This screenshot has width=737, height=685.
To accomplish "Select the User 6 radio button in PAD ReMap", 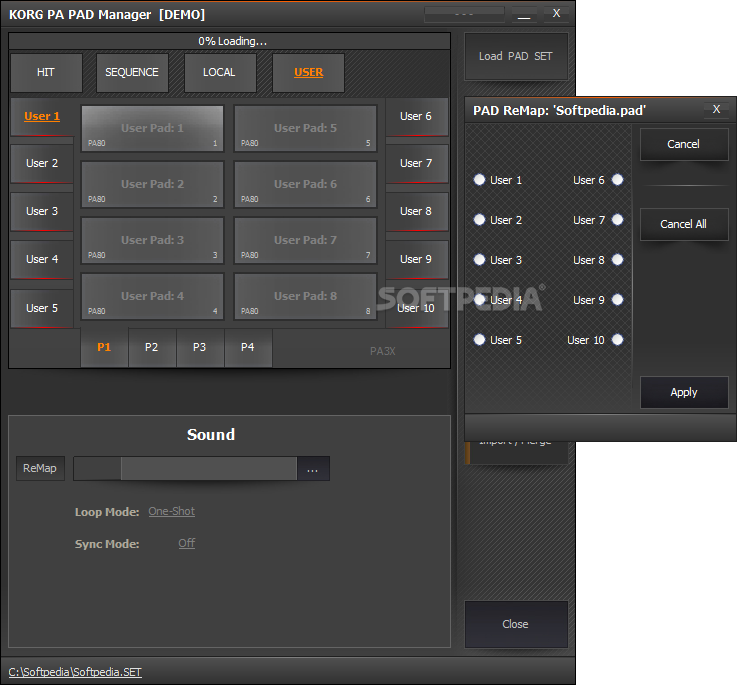I will coord(618,180).
